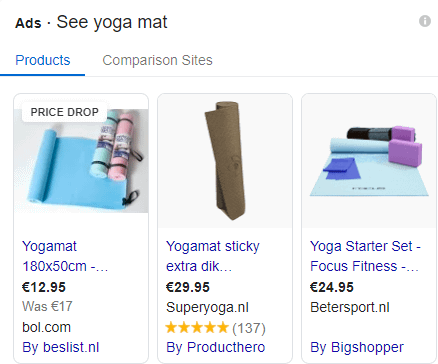438x364 pixels.
Task: Click the €12.95 price
Action: [x=44, y=287]
